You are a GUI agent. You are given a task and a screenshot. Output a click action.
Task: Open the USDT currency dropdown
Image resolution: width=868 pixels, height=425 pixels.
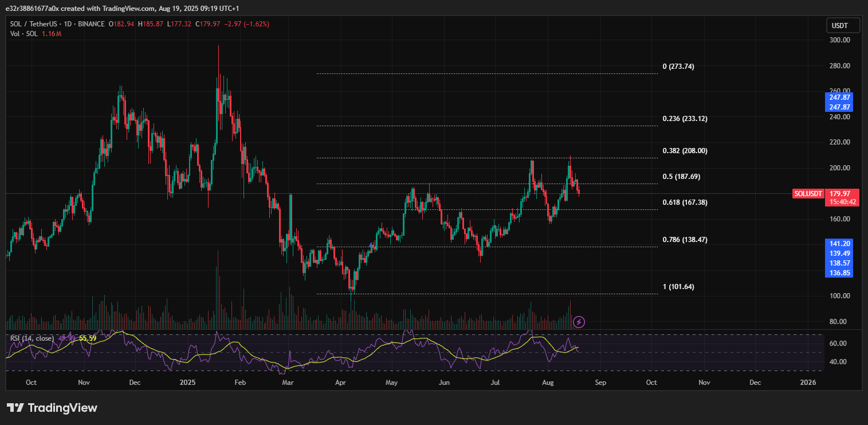pyautogui.click(x=842, y=25)
